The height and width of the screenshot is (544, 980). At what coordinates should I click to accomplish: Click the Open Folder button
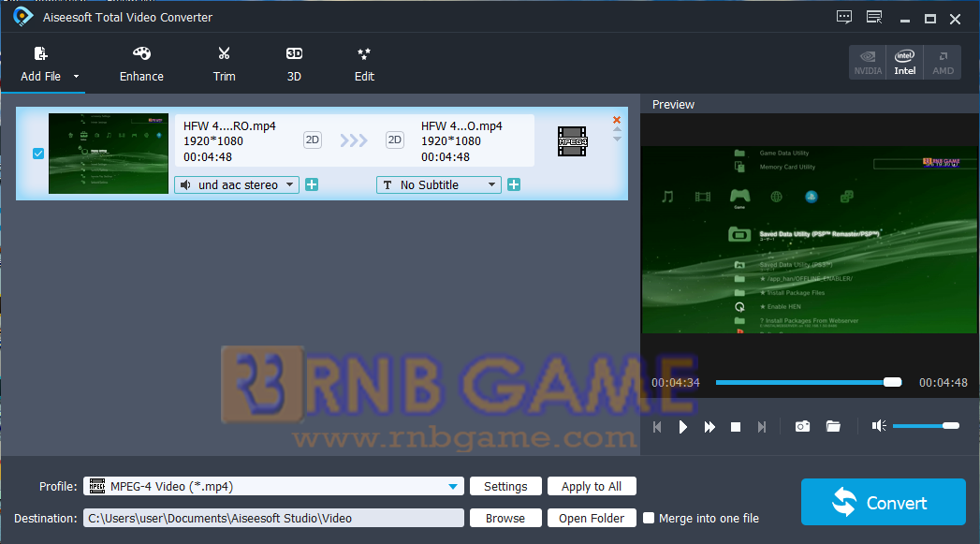[x=592, y=519]
